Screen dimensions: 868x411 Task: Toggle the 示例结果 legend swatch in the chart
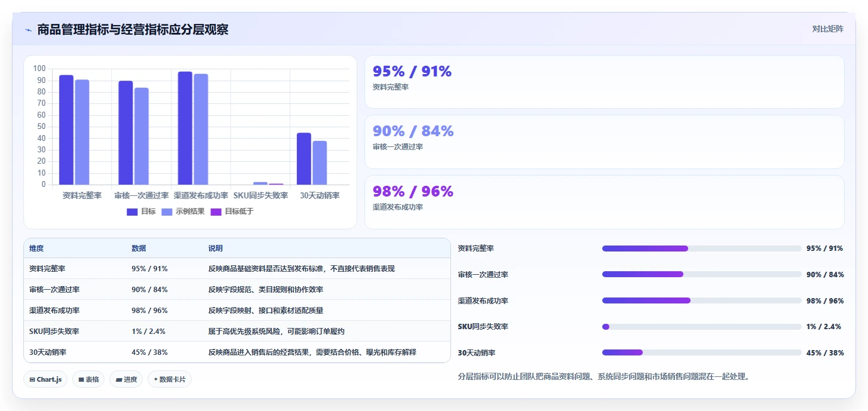point(167,211)
